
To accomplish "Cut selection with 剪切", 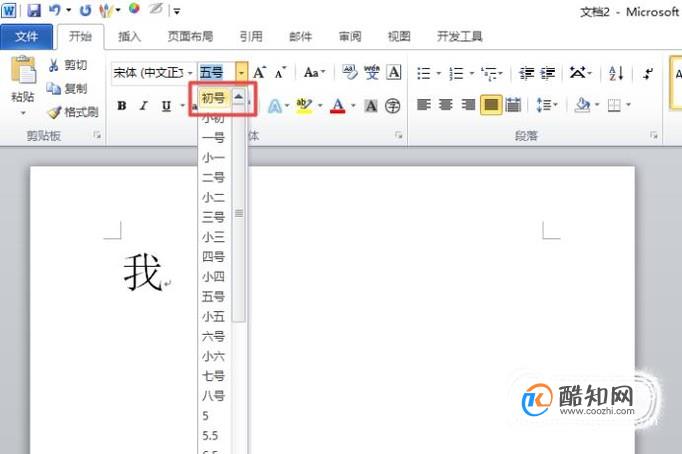I will (68, 65).
